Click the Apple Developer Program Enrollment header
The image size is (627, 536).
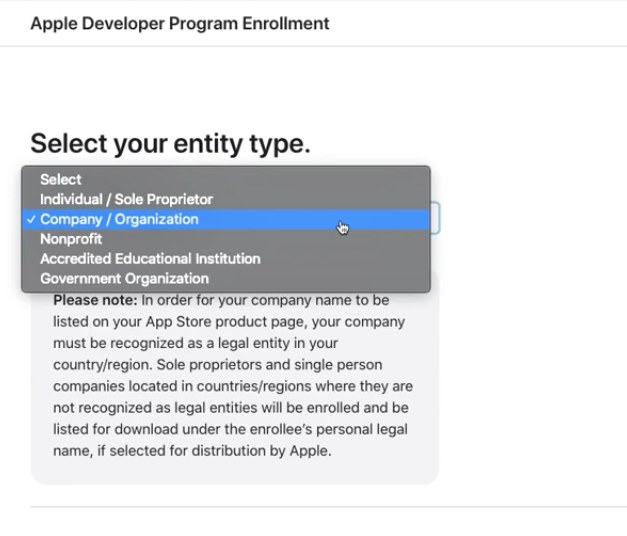(180, 23)
